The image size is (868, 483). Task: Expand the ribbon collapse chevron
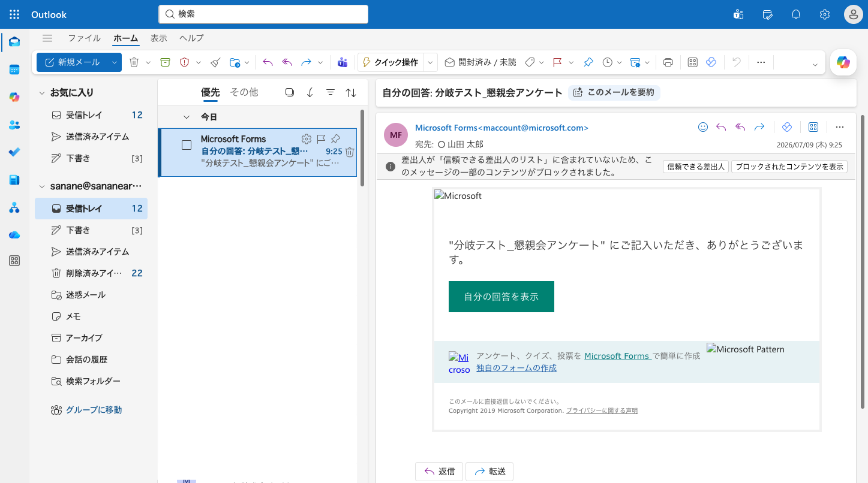click(x=815, y=64)
